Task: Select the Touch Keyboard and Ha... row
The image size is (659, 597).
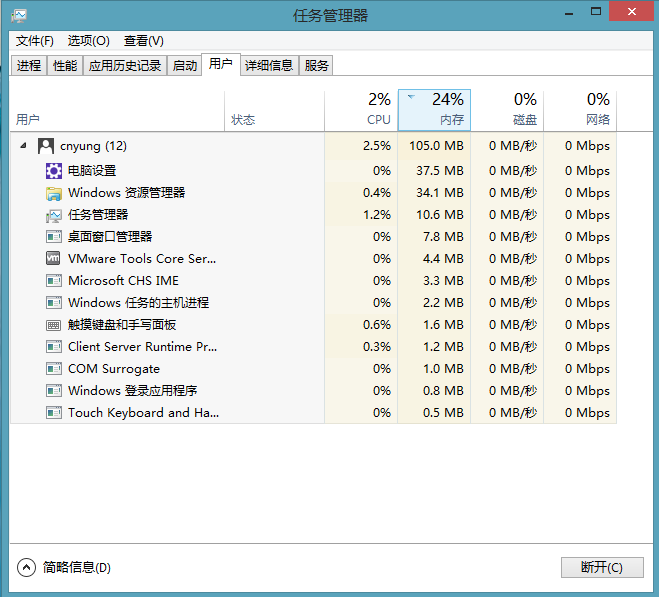Action: 314,412
